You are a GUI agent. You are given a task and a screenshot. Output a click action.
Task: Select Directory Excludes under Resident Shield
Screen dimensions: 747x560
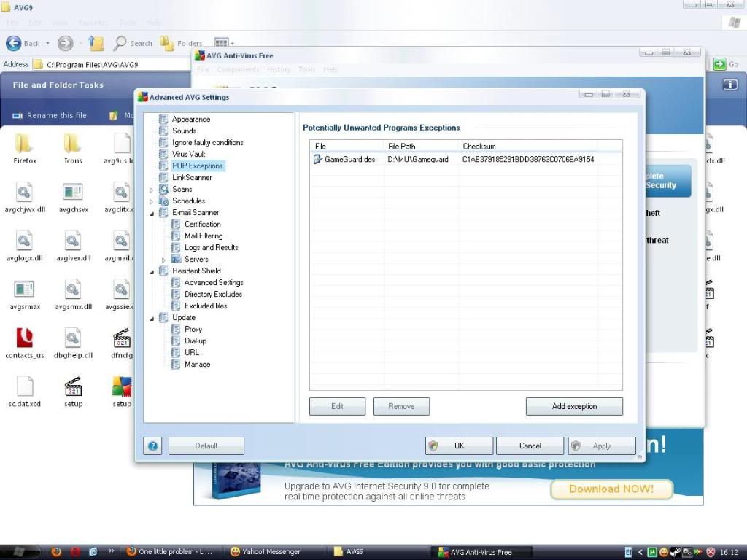pyautogui.click(x=214, y=294)
